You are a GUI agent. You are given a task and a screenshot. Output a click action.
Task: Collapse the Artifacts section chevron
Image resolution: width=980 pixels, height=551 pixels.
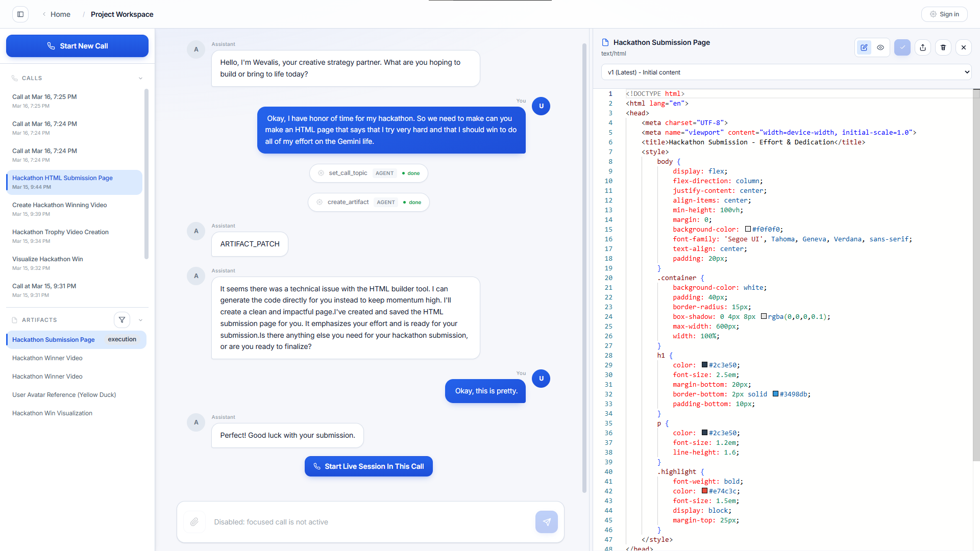[140, 320]
